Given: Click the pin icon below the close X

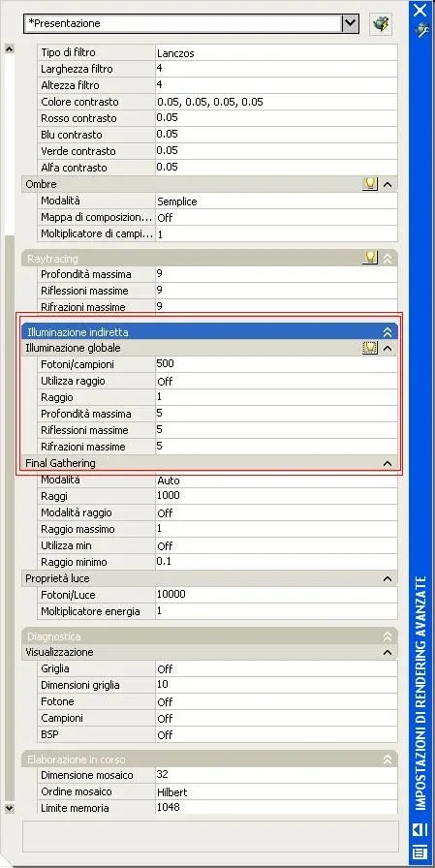Looking at the screenshot, I should click(421, 29).
